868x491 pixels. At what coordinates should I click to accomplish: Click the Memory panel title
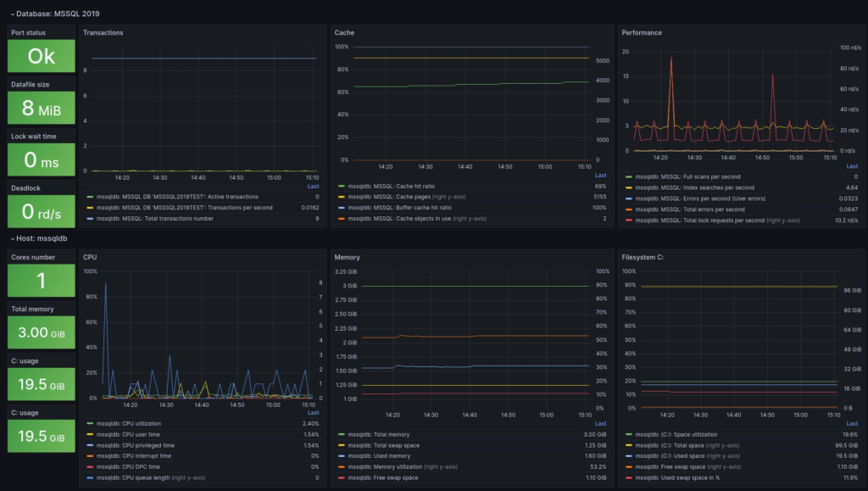(x=348, y=255)
